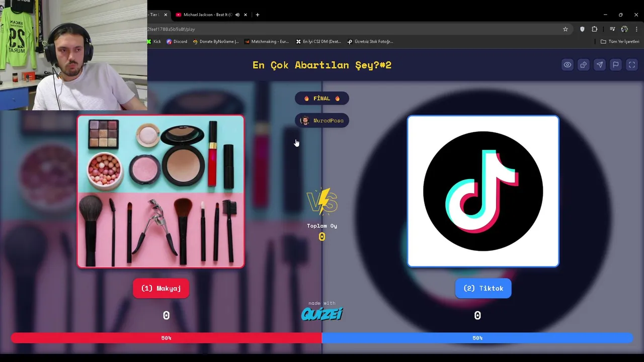The height and width of the screenshot is (362, 644).
Task: Click the red 50% vote bar
Action: click(x=167, y=338)
